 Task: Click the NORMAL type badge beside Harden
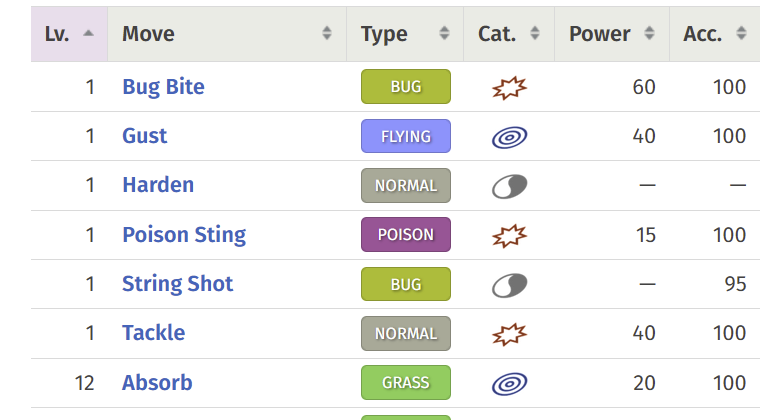click(x=406, y=185)
